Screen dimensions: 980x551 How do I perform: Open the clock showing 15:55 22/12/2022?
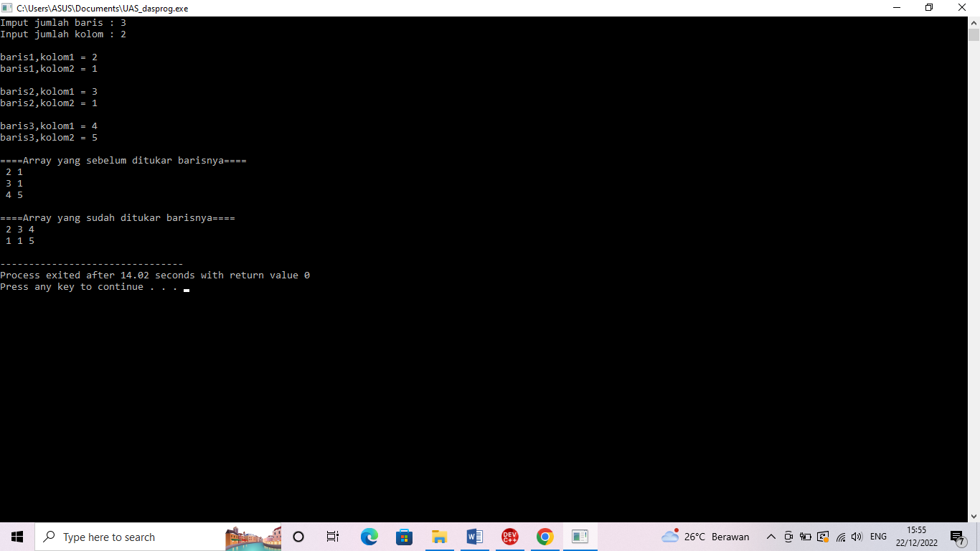click(916, 537)
